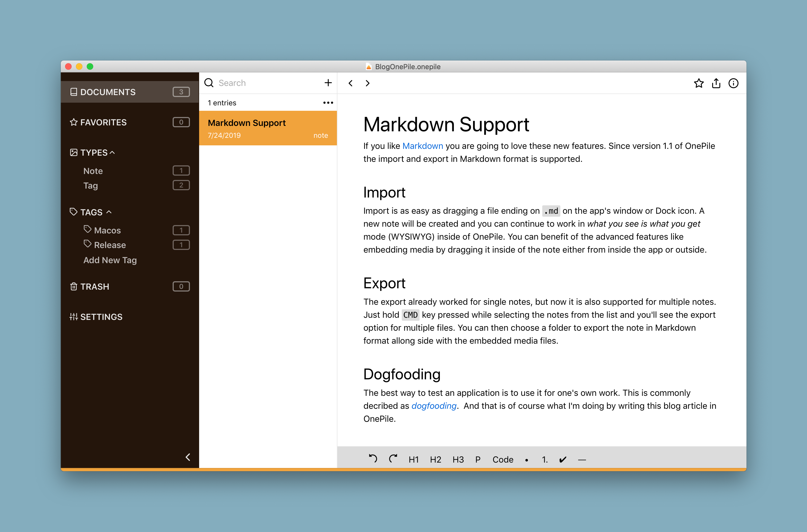807x532 pixels.
Task: Collapse the sidebar with the bottom chevron
Action: click(187, 457)
